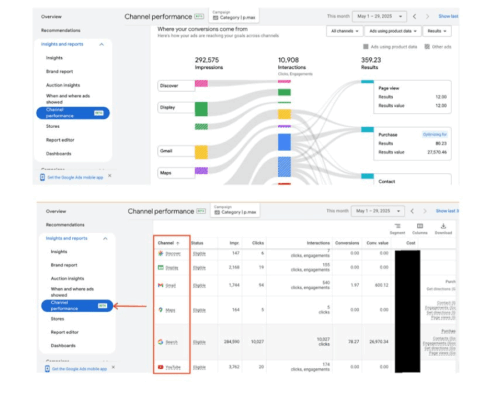Open the May 1 – 29, 2025 date picker in table view
Screen dimensions: 495x400
[378, 211]
